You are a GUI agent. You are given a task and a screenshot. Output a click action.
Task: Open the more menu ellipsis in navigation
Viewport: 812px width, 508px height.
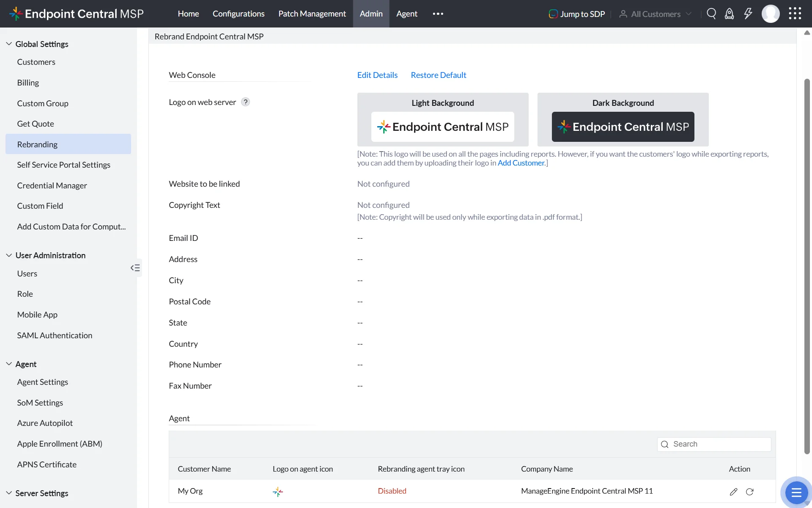pyautogui.click(x=438, y=14)
